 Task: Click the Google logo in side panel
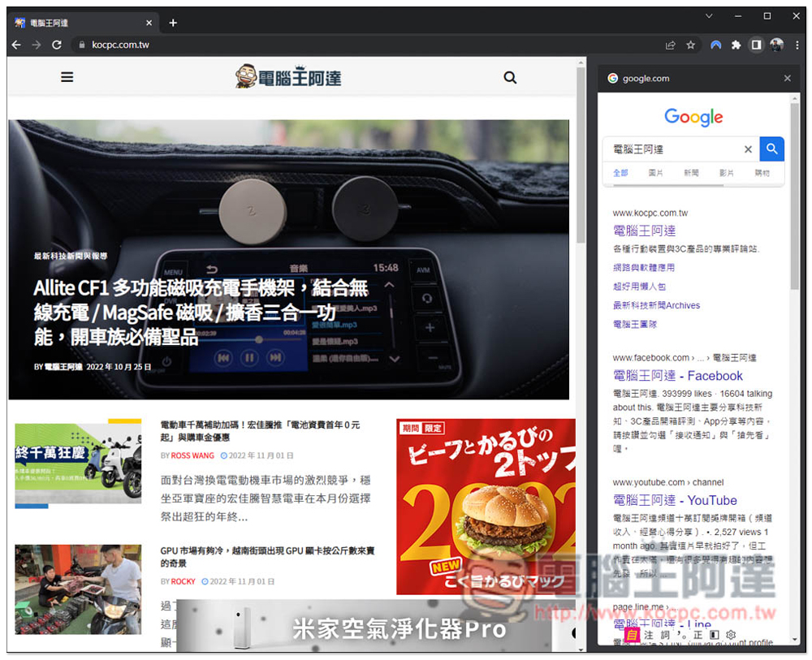pyautogui.click(x=693, y=118)
